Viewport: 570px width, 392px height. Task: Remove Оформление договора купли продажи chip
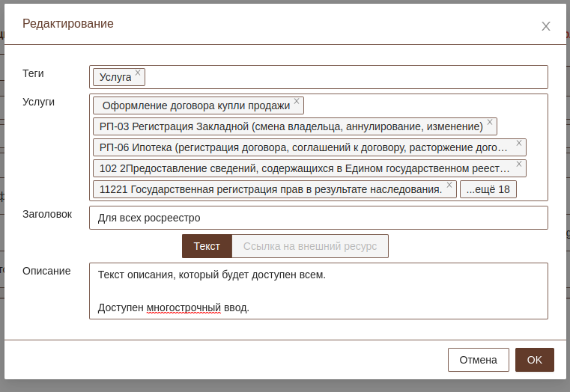pos(297,101)
